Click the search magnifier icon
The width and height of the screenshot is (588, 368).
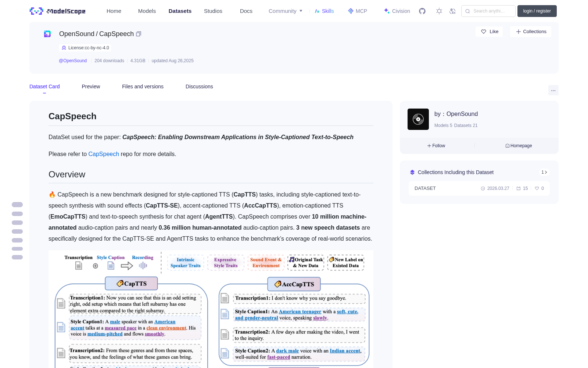point(468,11)
